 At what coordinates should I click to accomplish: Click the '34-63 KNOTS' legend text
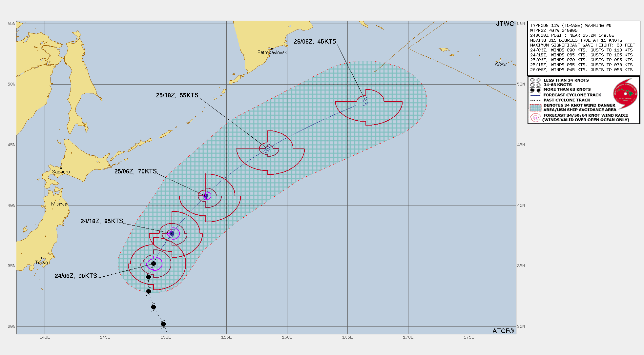tap(557, 85)
